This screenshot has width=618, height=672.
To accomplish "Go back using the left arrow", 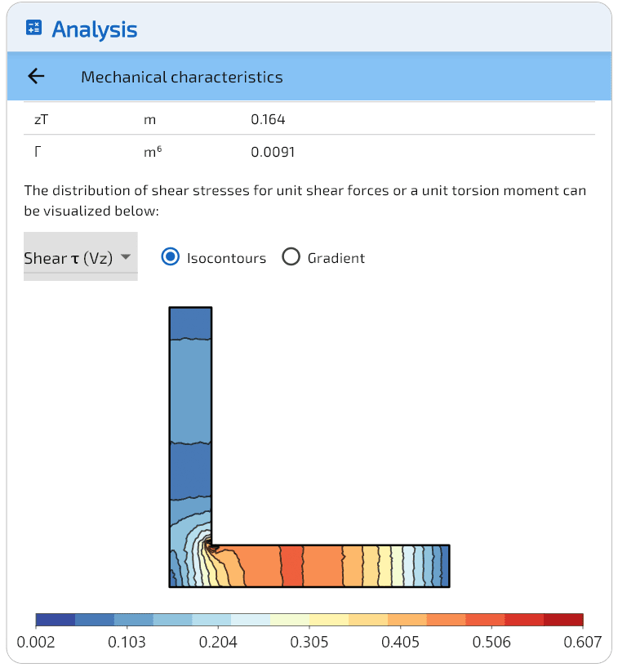I will click(x=36, y=77).
